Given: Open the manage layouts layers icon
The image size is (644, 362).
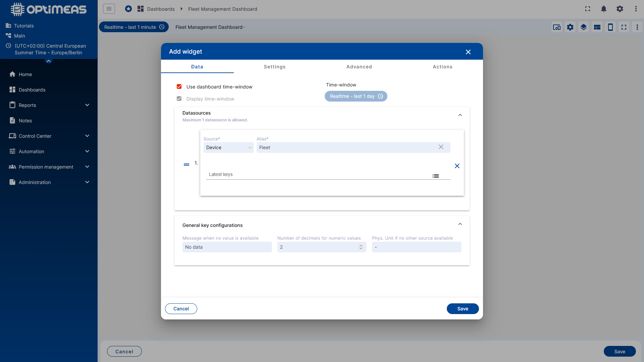Looking at the screenshot, I should [x=584, y=27].
